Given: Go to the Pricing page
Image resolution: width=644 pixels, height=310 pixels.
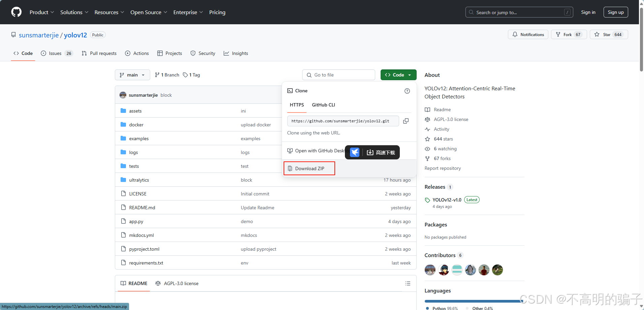Looking at the screenshot, I should click(x=217, y=12).
